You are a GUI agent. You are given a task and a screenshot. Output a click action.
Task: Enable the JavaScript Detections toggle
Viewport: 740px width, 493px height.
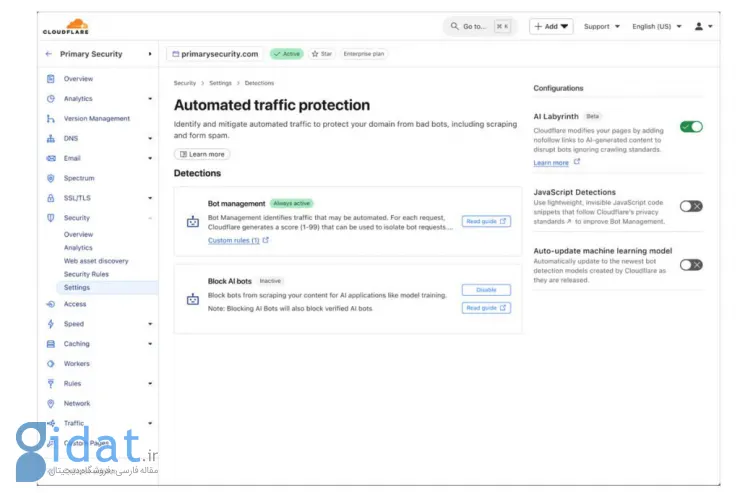(x=691, y=206)
